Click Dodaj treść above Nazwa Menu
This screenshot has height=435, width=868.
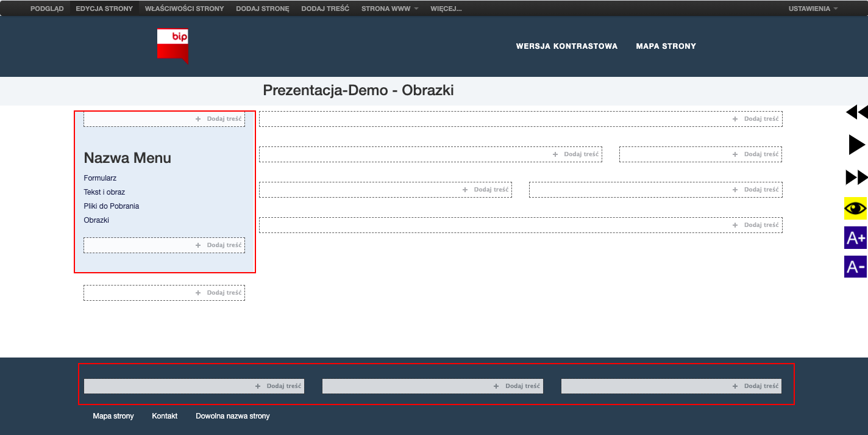[x=219, y=119]
